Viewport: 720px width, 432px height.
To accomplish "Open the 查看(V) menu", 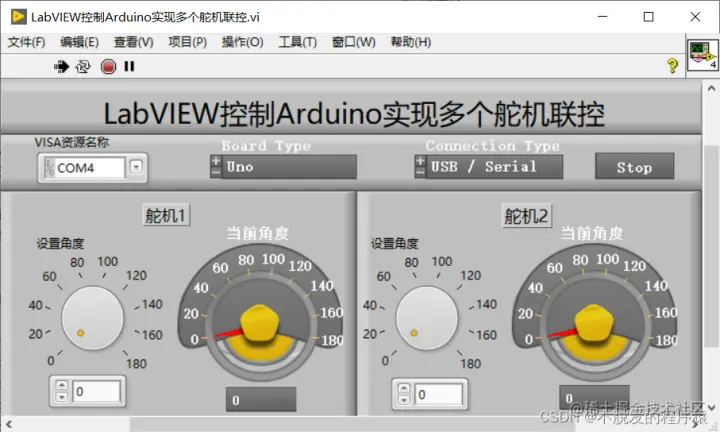I will pyautogui.click(x=134, y=42).
